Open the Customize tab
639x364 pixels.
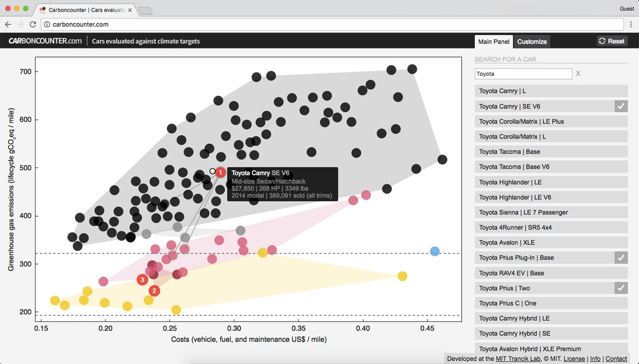click(532, 41)
